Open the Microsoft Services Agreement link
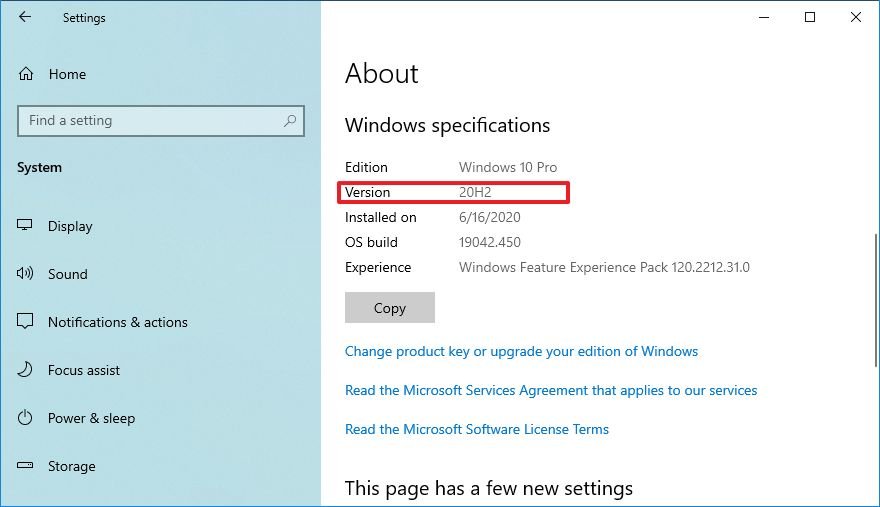This screenshot has width=880, height=507. click(x=551, y=391)
